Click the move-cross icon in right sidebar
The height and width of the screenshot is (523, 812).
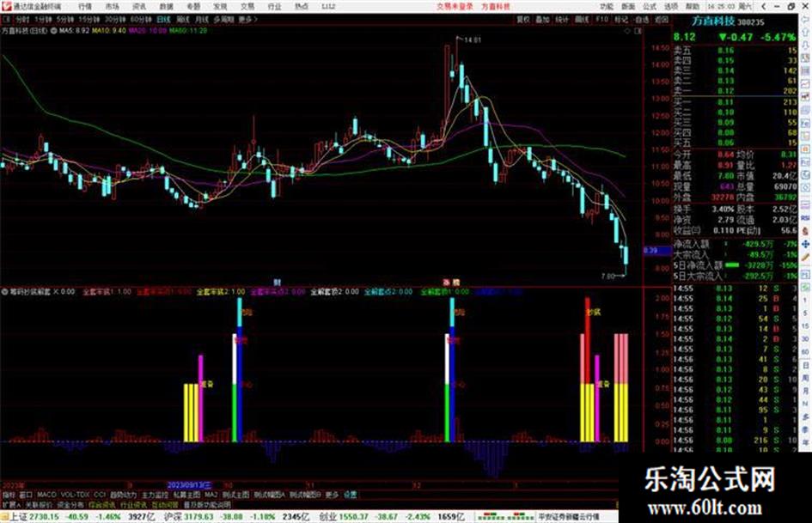[x=805, y=244]
